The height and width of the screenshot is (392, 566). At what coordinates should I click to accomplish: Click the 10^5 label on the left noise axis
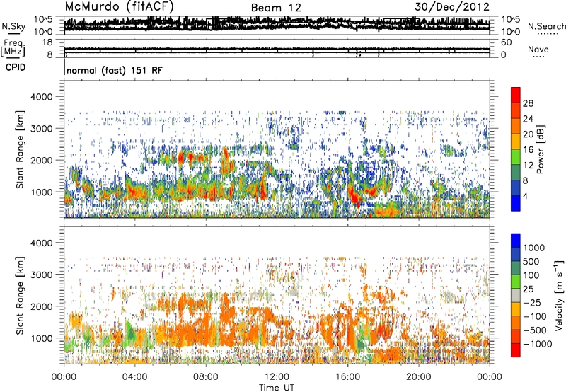[x=43, y=19]
